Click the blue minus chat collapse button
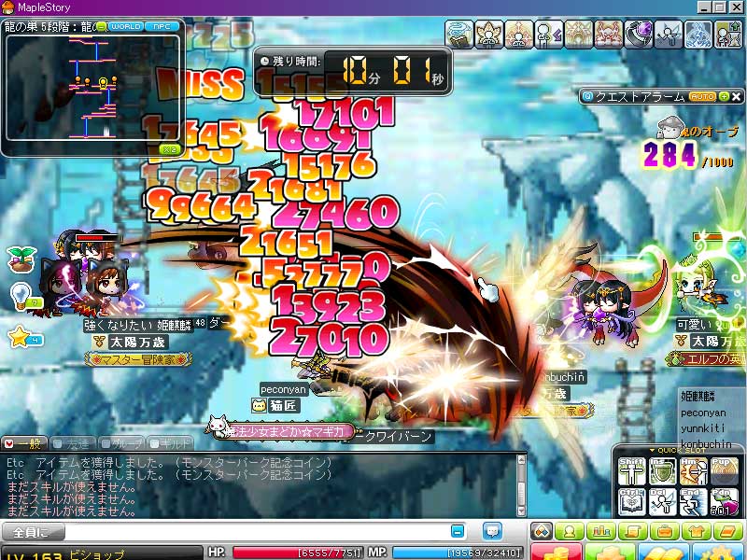 tap(458, 531)
